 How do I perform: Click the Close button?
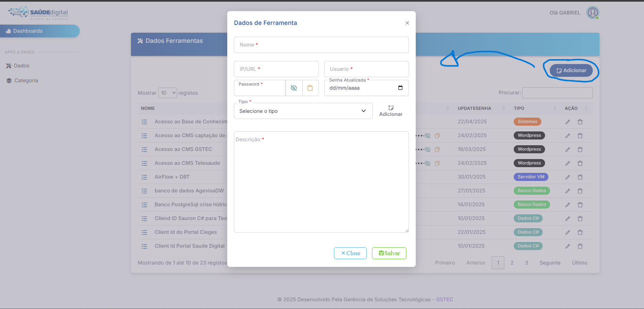(x=350, y=253)
